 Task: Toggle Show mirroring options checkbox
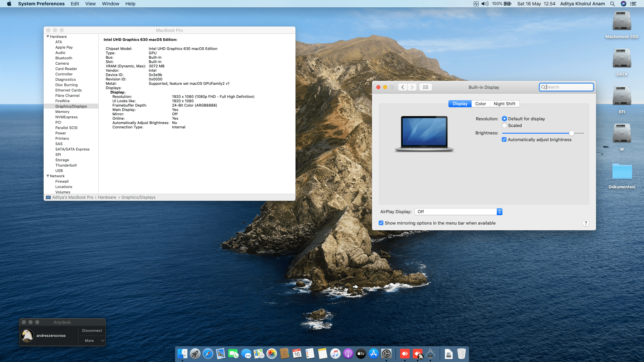tap(381, 223)
